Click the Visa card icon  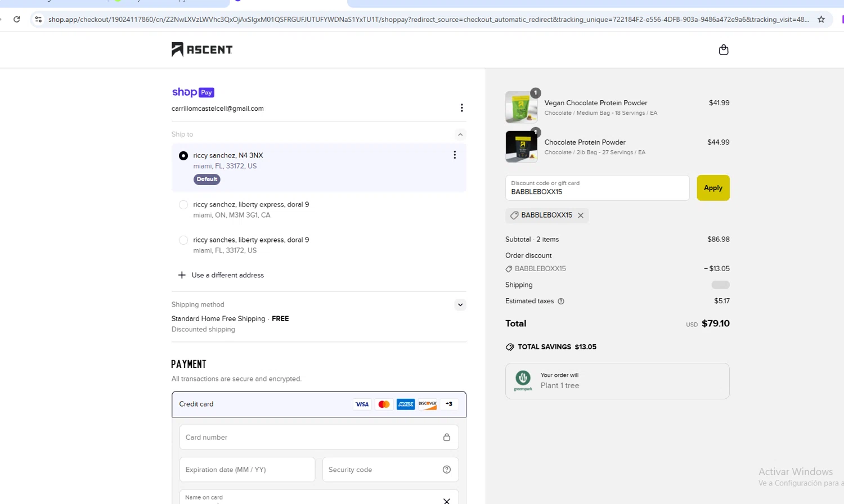[x=362, y=404]
